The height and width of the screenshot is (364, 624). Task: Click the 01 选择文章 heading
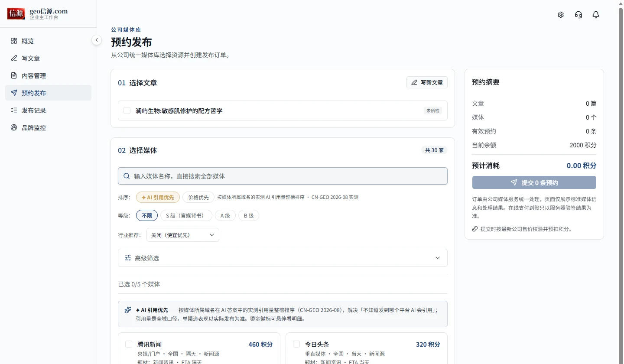coord(137,83)
